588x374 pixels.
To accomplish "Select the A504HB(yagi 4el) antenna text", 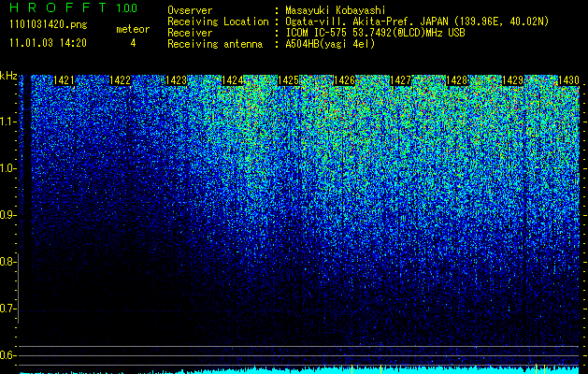I will 330,44.
